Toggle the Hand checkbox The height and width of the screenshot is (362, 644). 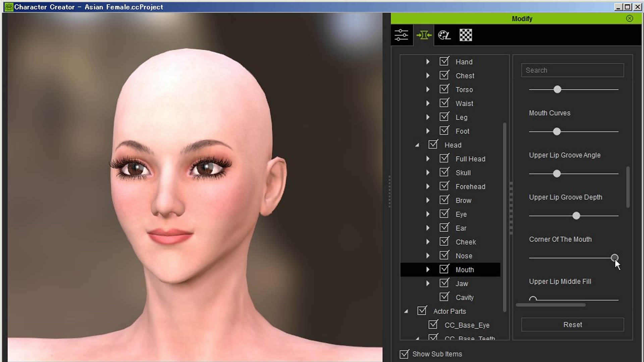tap(444, 61)
